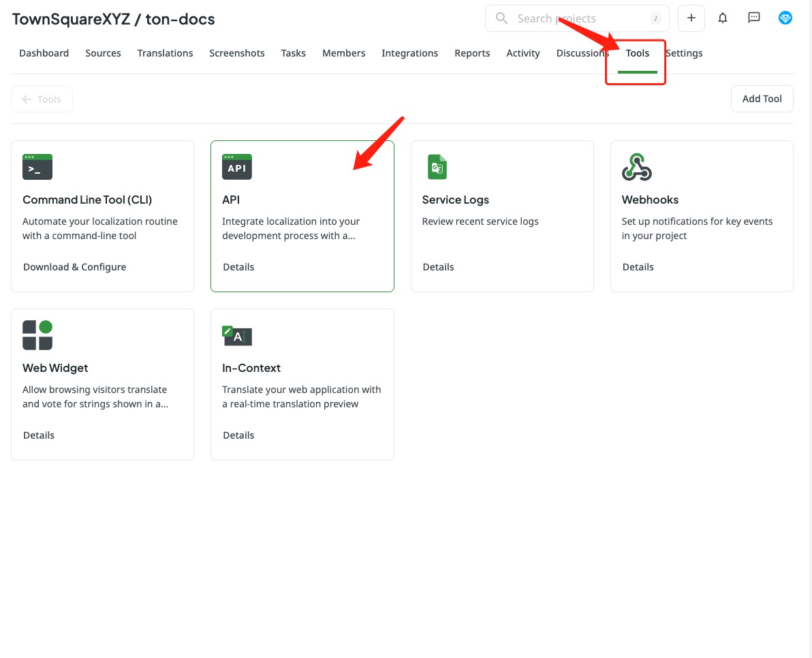Viewport: 812px width, 658px height.
Task: Open the Discussions tab
Action: [x=582, y=53]
